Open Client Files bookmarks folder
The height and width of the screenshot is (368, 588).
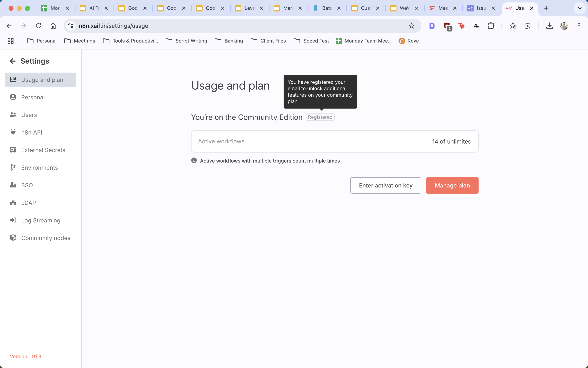pyautogui.click(x=268, y=41)
